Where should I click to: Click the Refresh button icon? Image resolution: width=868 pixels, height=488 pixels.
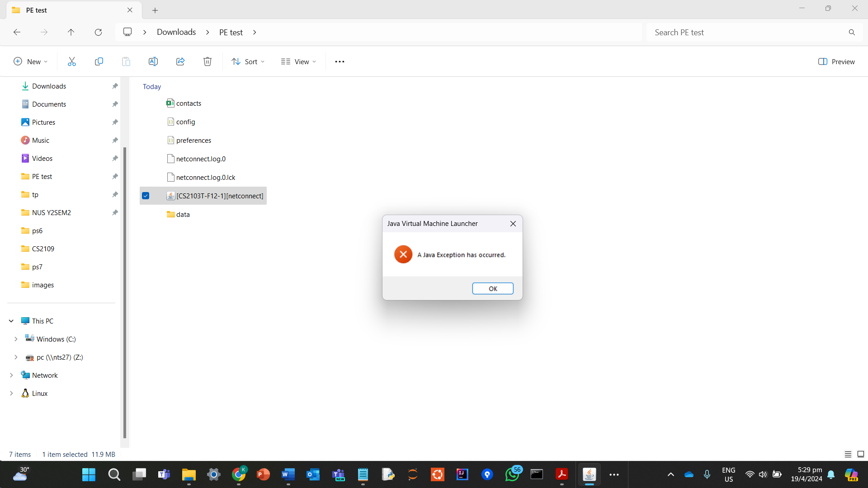click(x=98, y=32)
